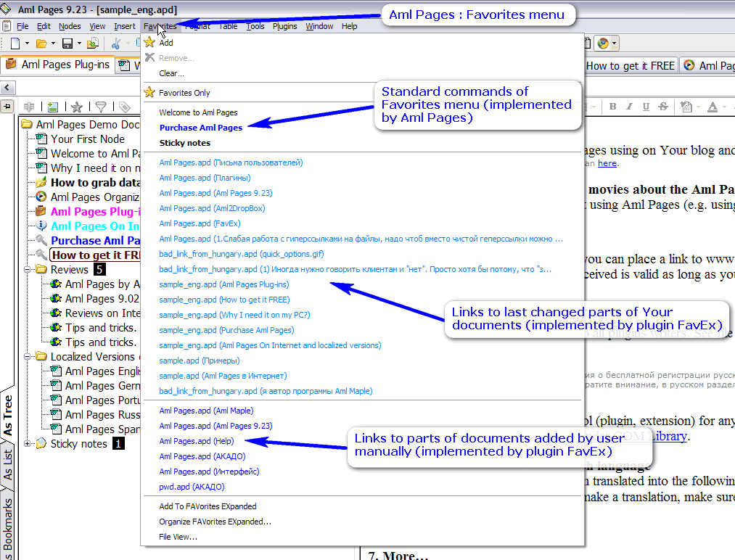Image resolution: width=735 pixels, height=560 pixels.
Task: Click the star icon beside Add
Action: (x=149, y=42)
